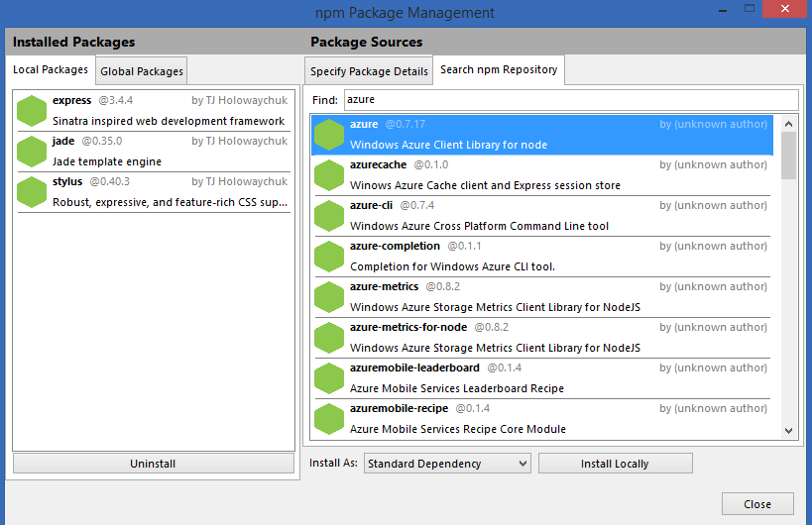Click 'Windows Azure Client Library for node' text
812x525 pixels.
(448, 145)
